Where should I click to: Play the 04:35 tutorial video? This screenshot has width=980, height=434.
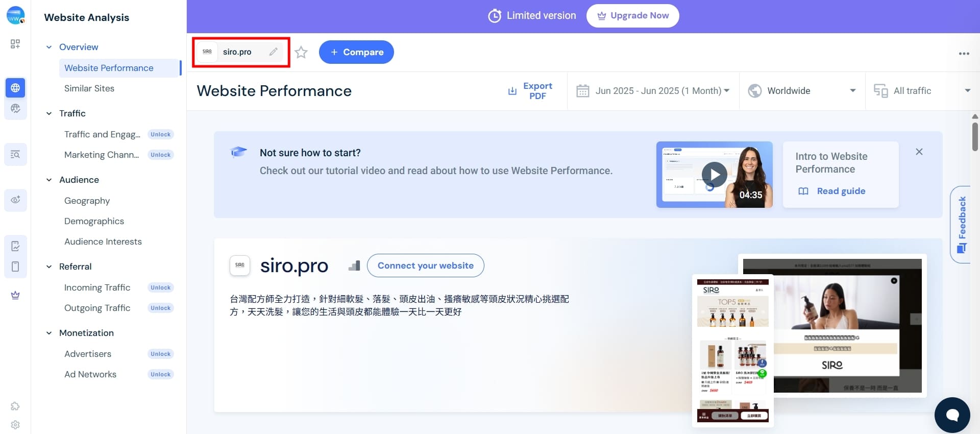(x=714, y=175)
